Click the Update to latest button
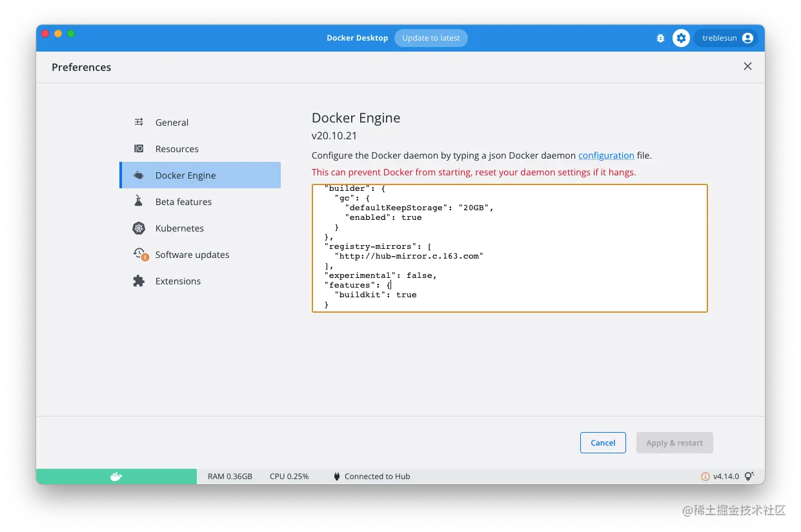The image size is (801, 532). point(431,38)
